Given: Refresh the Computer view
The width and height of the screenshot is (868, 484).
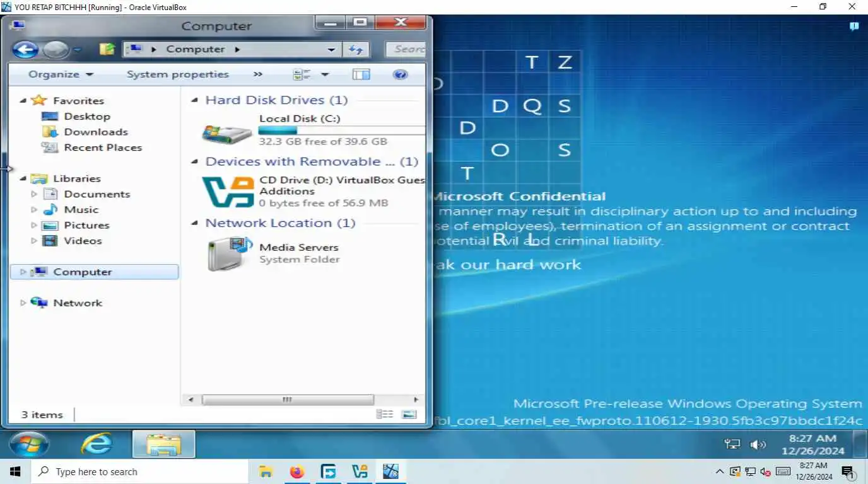Looking at the screenshot, I should (x=356, y=49).
